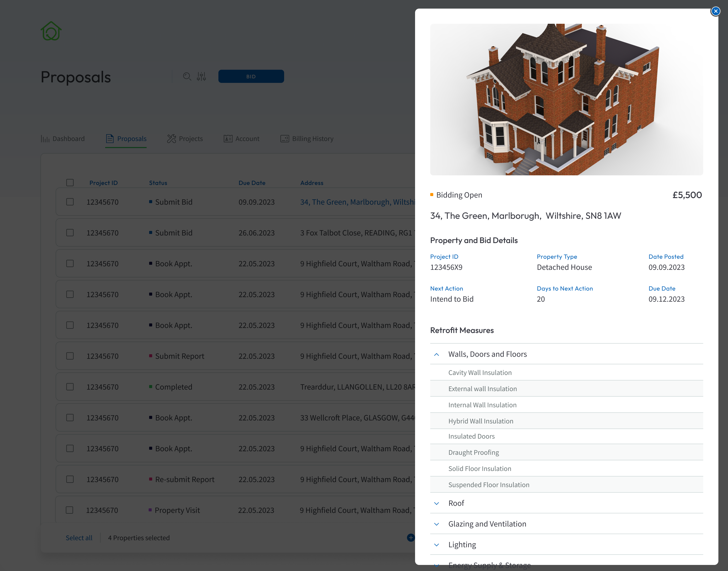Click the BID button
728x571 pixels.
(251, 77)
